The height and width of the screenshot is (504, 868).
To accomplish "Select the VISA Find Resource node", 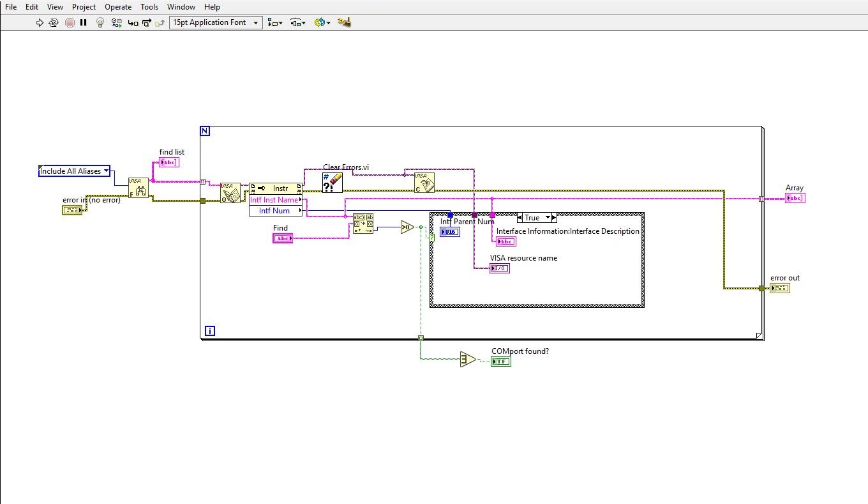I will pos(138,188).
